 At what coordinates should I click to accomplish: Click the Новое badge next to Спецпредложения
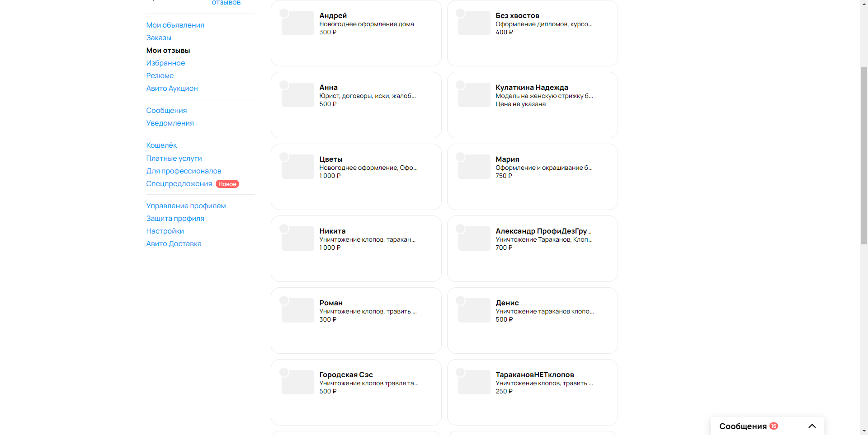227,184
